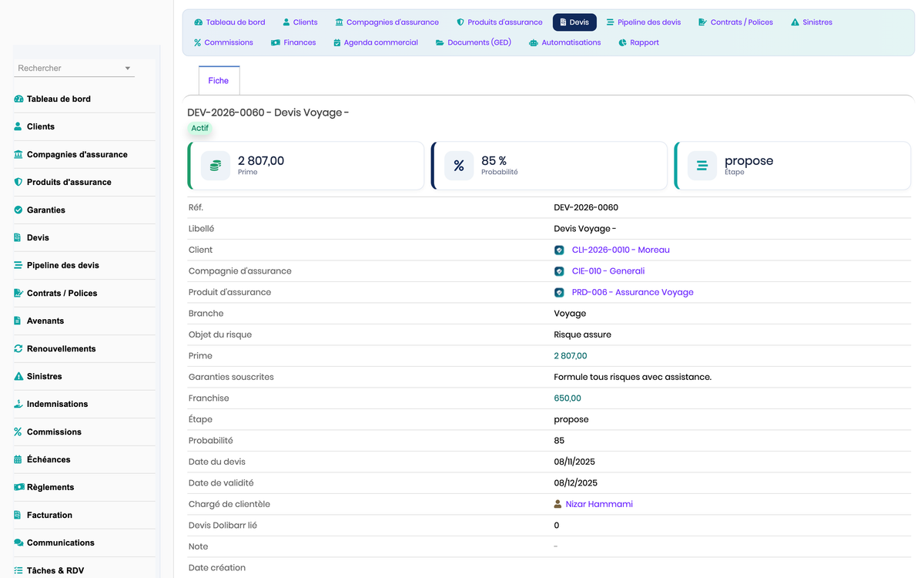This screenshot has width=924, height=578.
Task: Click the Devis document icon in sidebar
Action: point(18,238)
